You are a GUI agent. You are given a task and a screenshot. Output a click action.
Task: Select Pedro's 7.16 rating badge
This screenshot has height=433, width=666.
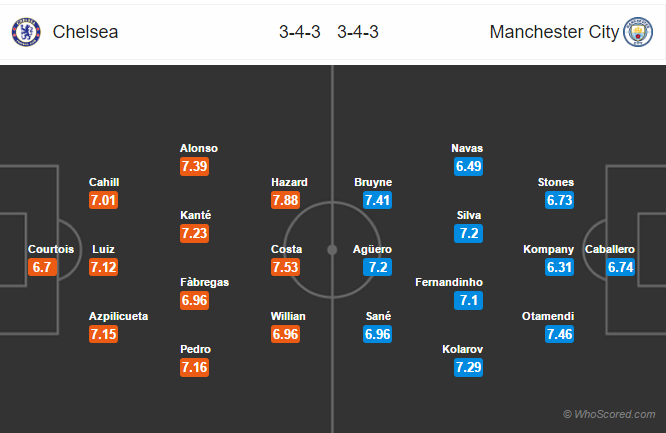pos(194,367)
